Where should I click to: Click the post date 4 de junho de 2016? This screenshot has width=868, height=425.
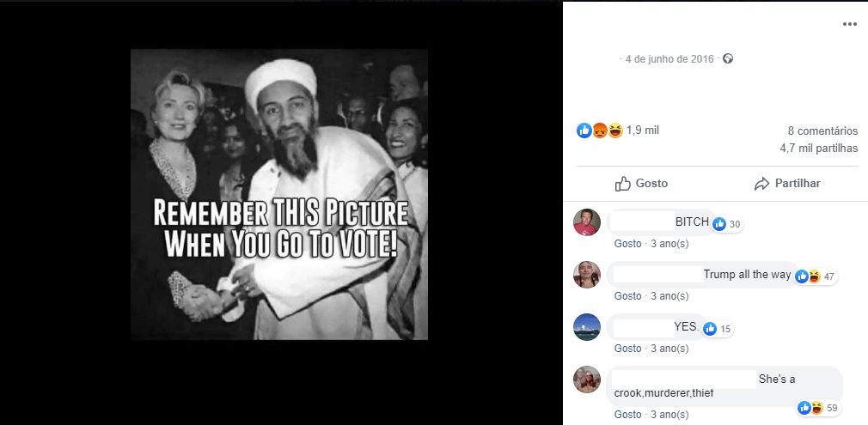coord(669,59)
